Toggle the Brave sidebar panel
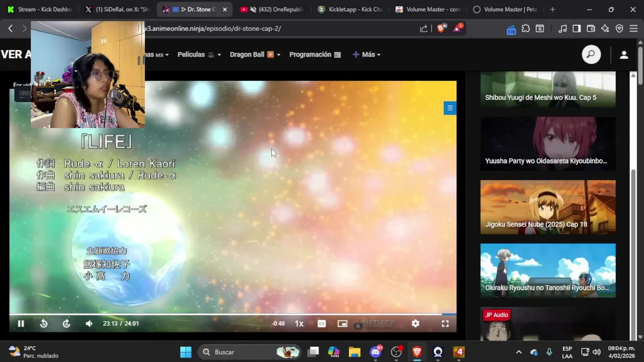The width and height of the screenshot is (644, 362). (x=577, y=29)
